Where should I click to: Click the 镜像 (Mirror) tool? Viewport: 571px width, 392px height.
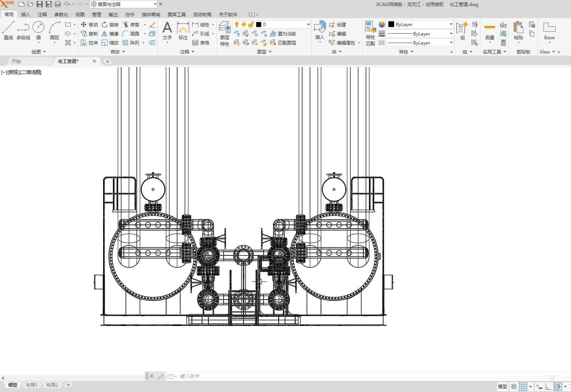110,34
